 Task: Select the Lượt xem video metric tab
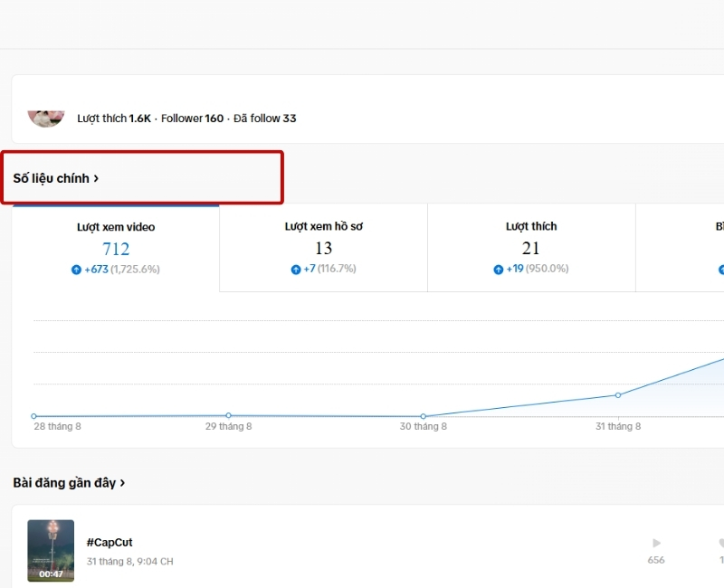point(116,248)
